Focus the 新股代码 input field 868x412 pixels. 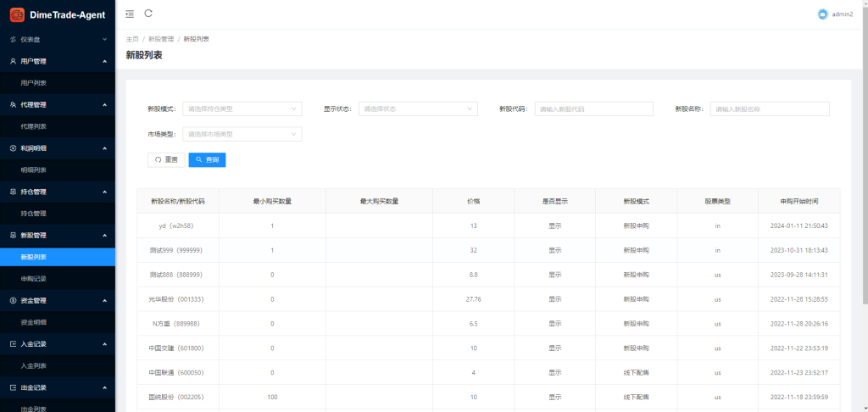[593, 109]
